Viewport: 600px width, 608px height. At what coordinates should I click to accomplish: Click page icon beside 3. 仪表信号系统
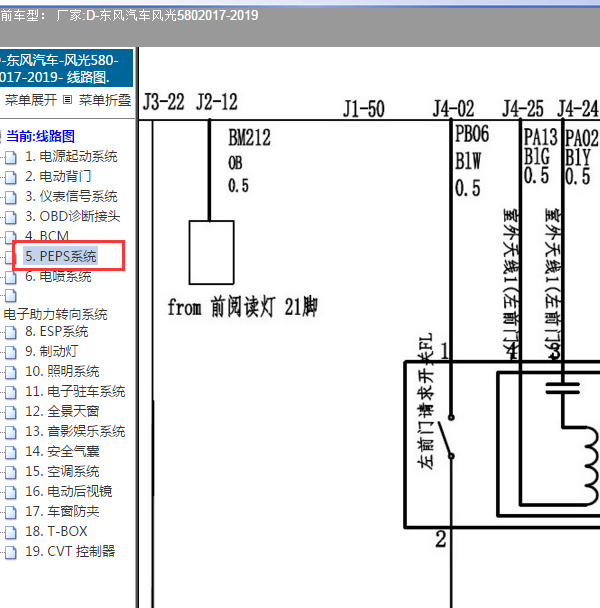[x=10, y=197]
